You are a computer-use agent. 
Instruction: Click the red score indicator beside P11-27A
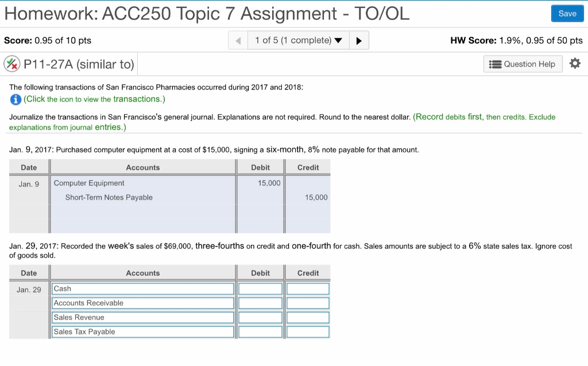[x=13, y=63]
